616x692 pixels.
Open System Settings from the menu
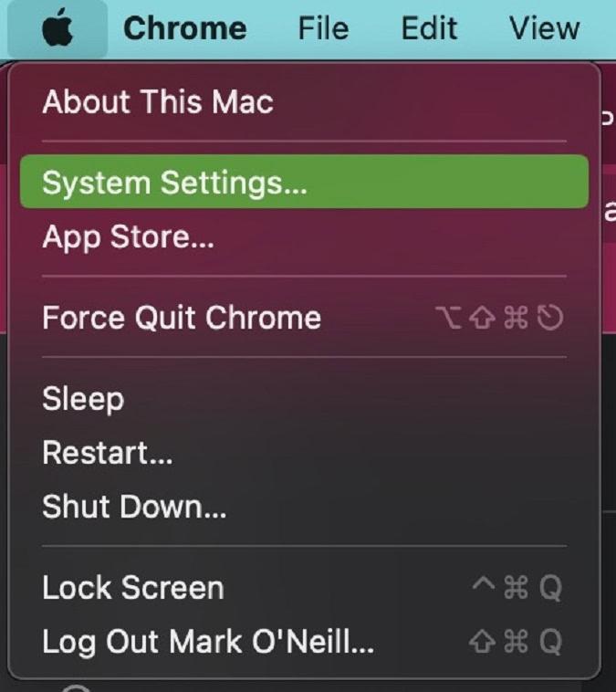click(174, 183)
